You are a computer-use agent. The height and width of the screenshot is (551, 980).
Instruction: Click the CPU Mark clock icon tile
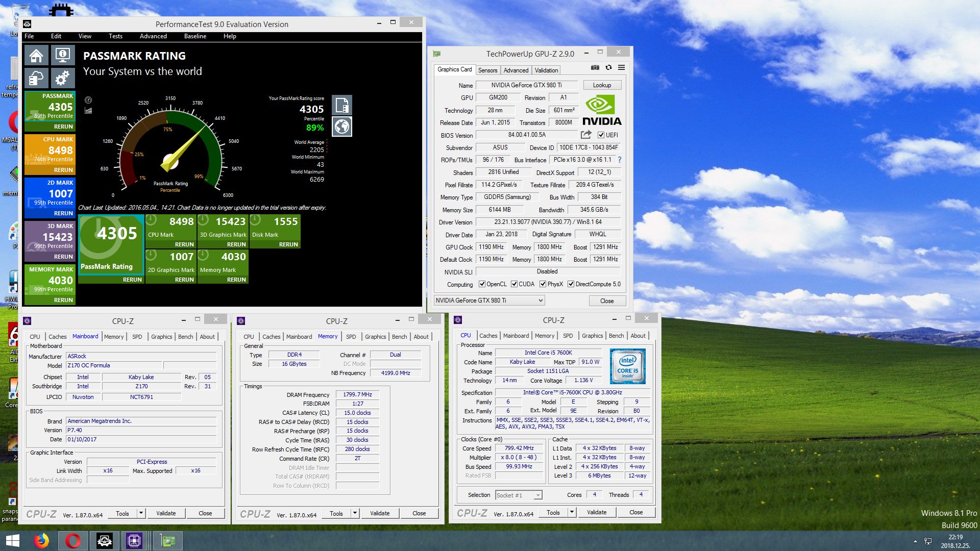(152, 221)
